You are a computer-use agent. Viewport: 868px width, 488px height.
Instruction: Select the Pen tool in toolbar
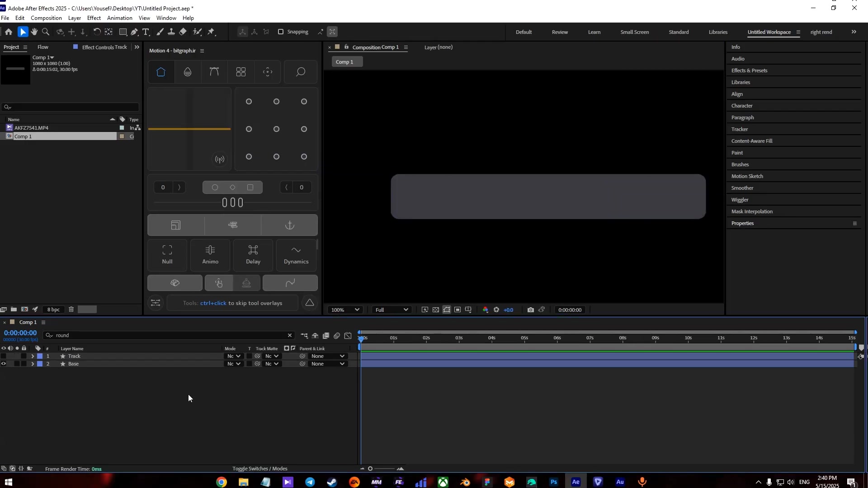[134, 32]
